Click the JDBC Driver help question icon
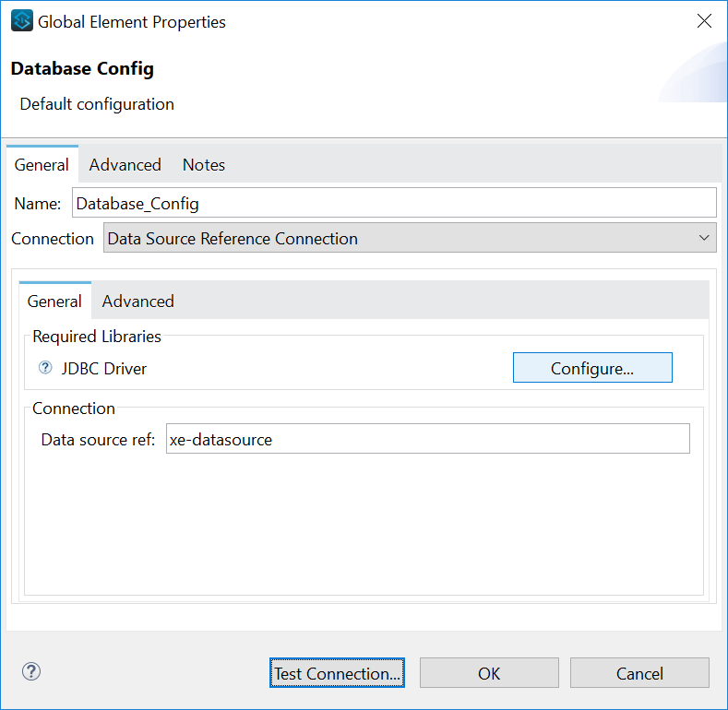 [45, 368]
